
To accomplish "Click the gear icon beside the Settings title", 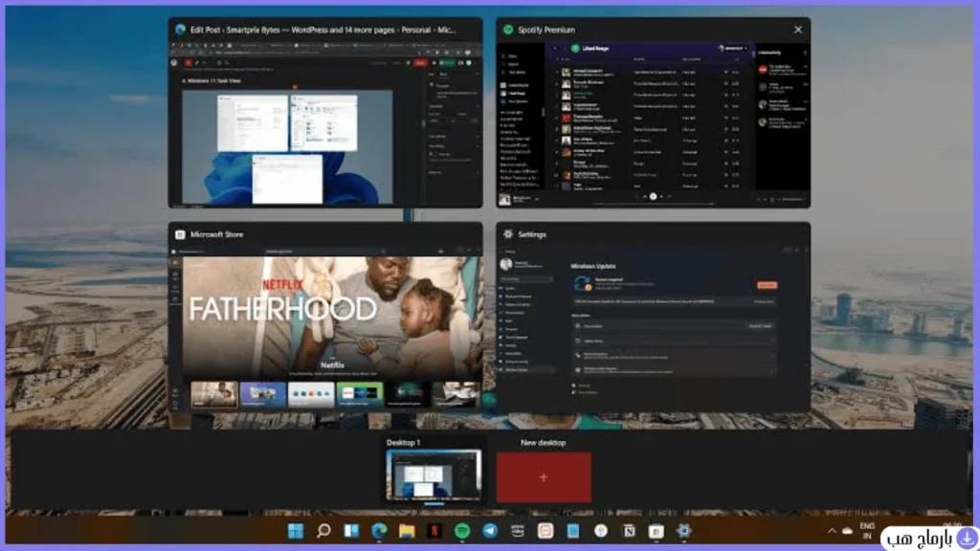I will coord(508,234).
